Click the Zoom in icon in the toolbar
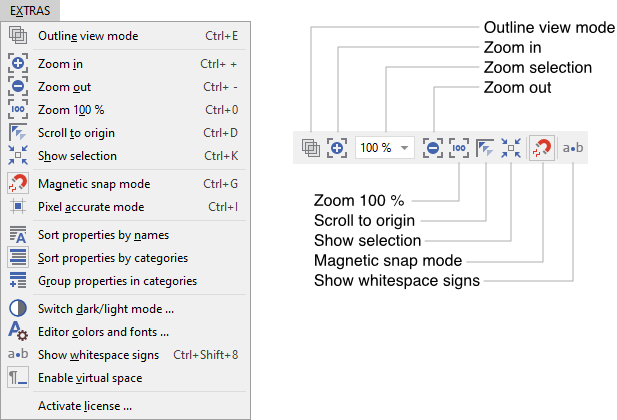The width and height of the screenshot is (617, 420). pos(337,147)
